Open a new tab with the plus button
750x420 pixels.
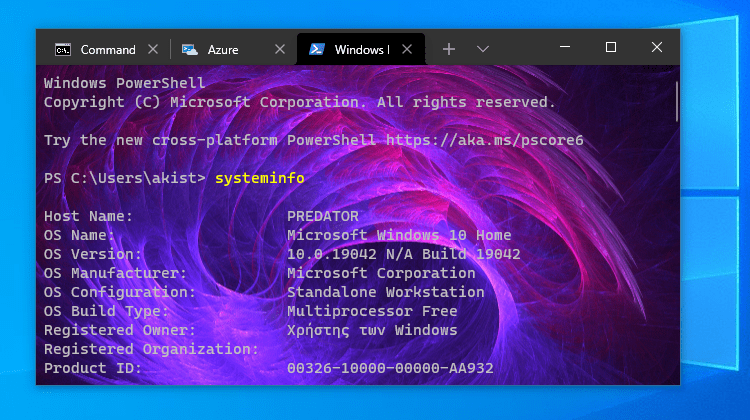[449, 49]
